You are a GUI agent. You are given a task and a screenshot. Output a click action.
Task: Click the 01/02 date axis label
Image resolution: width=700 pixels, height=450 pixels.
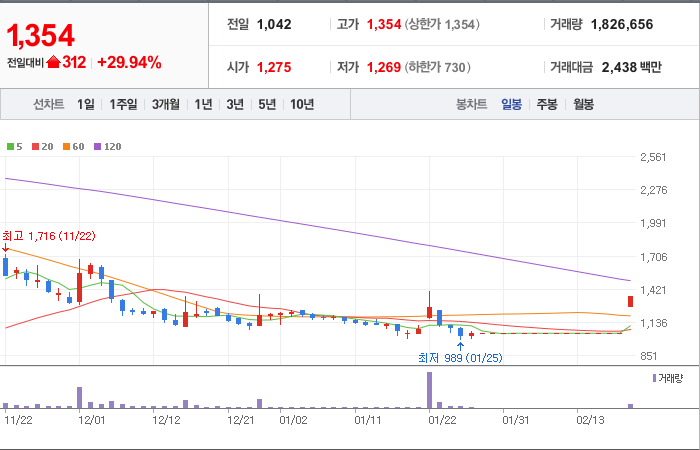pos(293,420)
